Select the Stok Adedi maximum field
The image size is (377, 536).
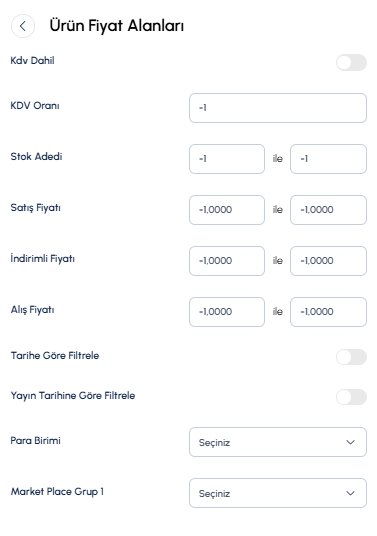pyautogui.click(x=328, y=159)
